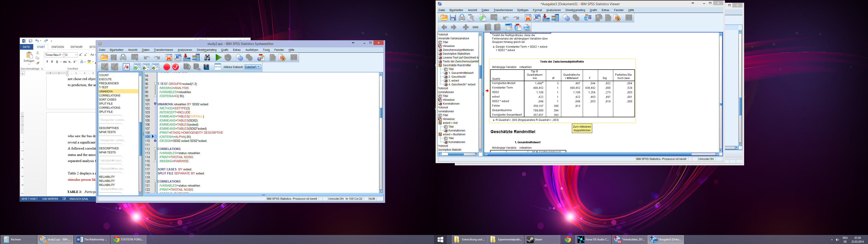Toggle italic K in Word ribbon
This screenshot has width=868, height=244.
[x=52, y=62]
